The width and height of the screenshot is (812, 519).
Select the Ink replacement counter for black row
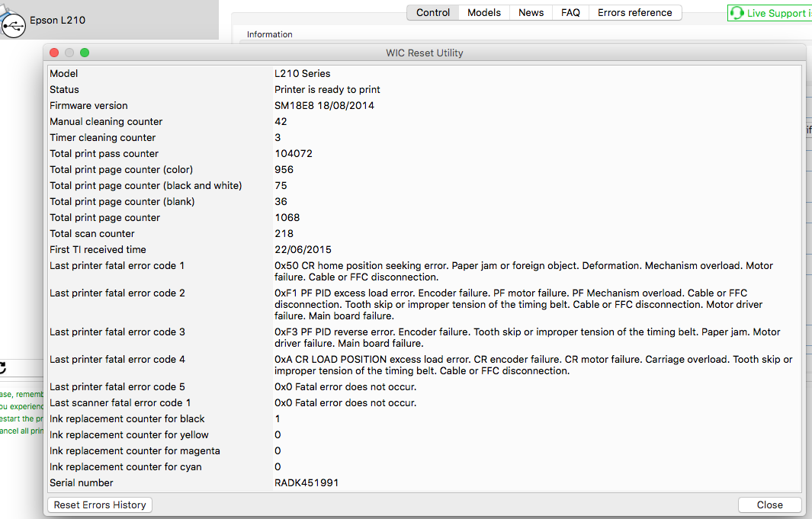click(305, 418)
